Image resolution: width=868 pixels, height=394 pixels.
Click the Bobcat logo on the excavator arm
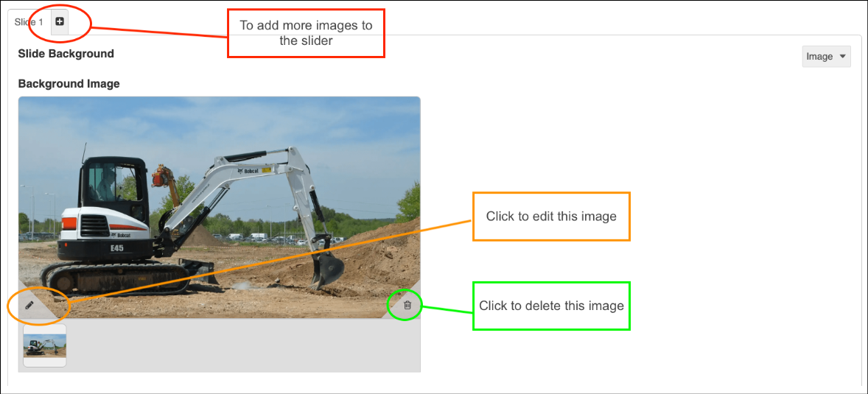tap(247, 171)
